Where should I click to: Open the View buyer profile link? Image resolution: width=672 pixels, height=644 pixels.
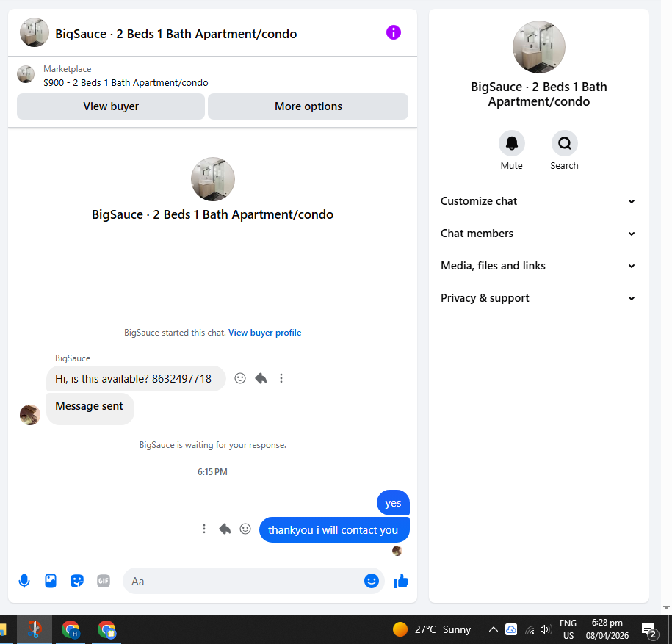264,333
